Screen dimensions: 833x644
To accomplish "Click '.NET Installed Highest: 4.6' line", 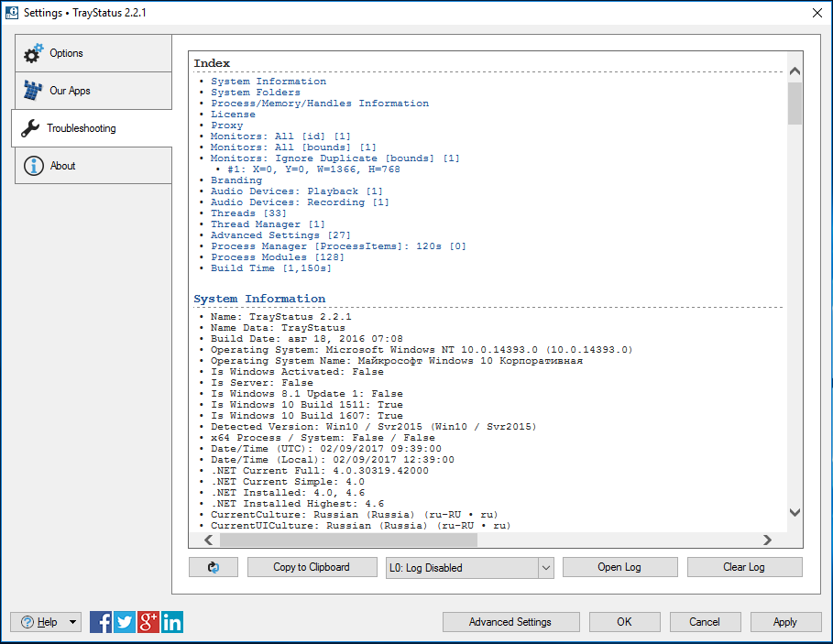I will (297, 503).
